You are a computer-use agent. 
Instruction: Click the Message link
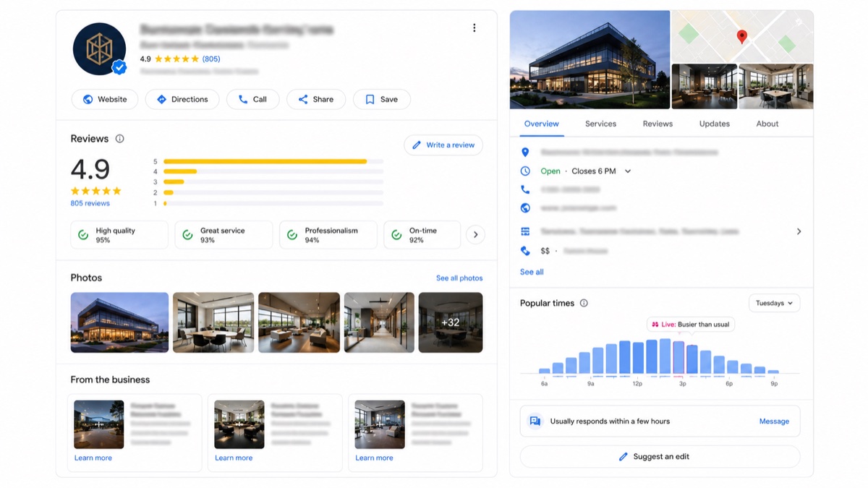click(x=774, y=421)
